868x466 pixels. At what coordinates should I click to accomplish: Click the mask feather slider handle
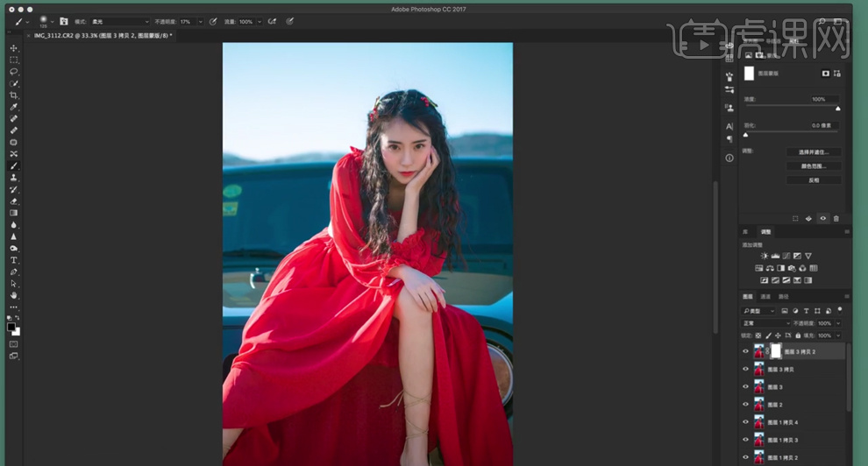tap(745, 135)
